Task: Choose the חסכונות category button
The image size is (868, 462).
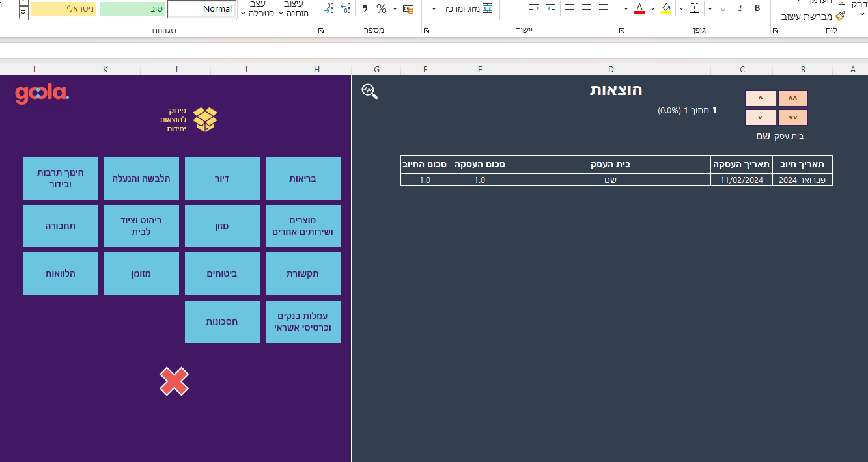Action: pos(222,321)
